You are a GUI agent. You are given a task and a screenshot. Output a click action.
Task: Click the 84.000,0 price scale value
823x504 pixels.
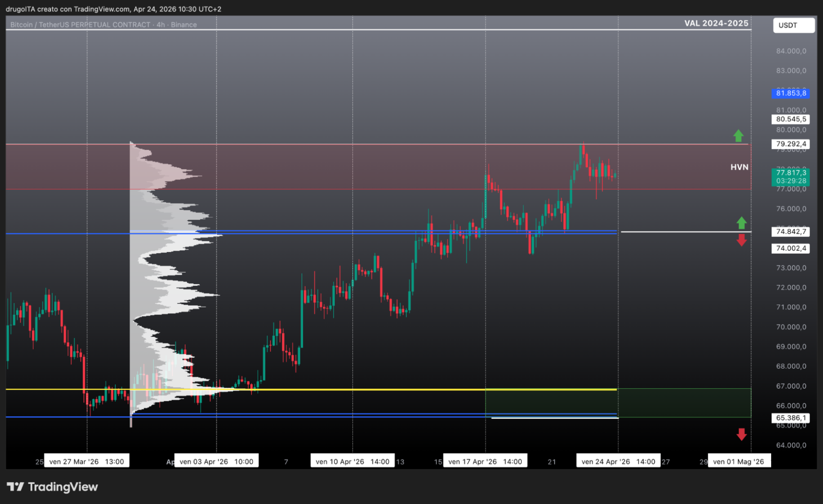(x=791, y=51)
